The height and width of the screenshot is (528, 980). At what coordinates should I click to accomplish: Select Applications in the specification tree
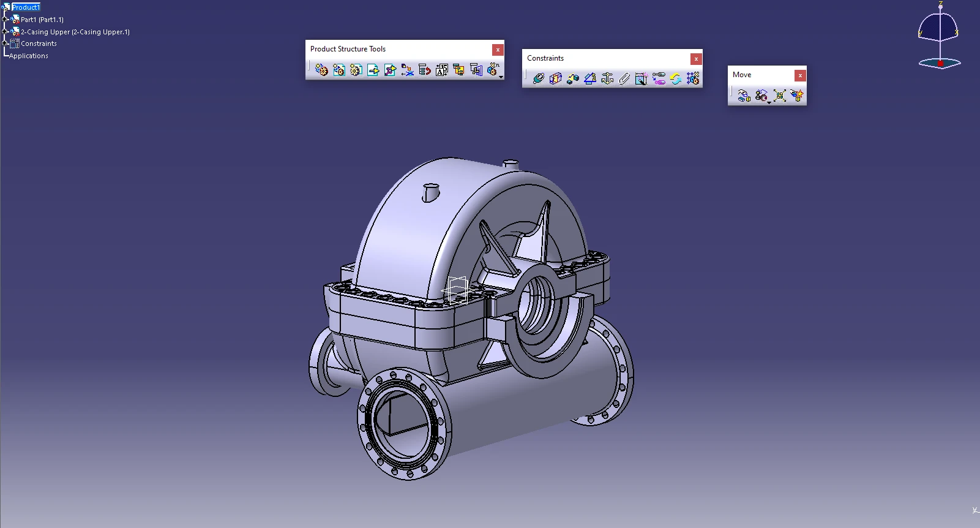tap(29, 56)
